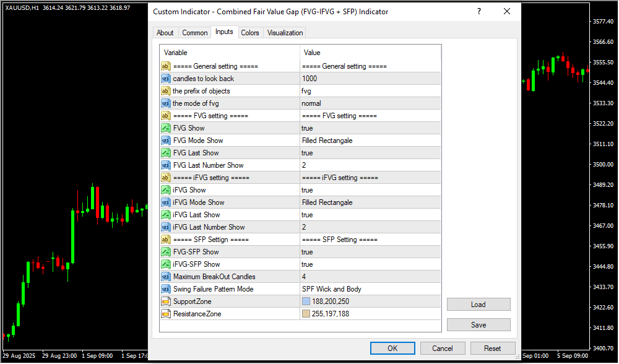This screenshot has width=619, height=364.
Task: Click the boolean icon beside 'FVG Show'
Action: pos(165,128)
